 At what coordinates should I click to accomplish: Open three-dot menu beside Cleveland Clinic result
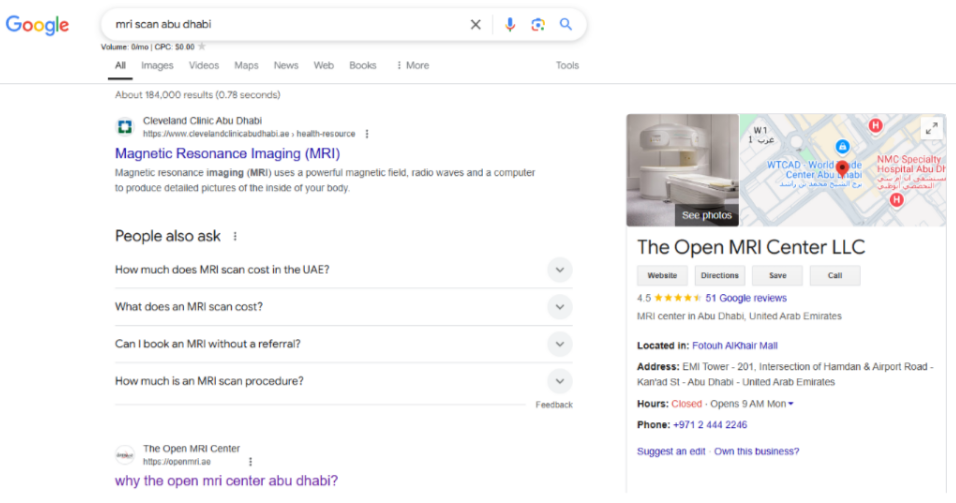[367, 134]
